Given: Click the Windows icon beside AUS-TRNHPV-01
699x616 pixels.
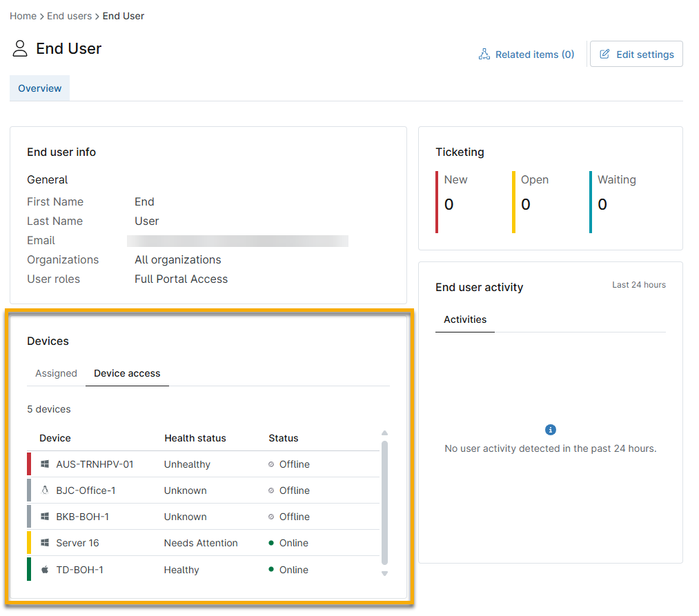Looking at the screenshot, I should pyautogui.click(x=45, y=464).
